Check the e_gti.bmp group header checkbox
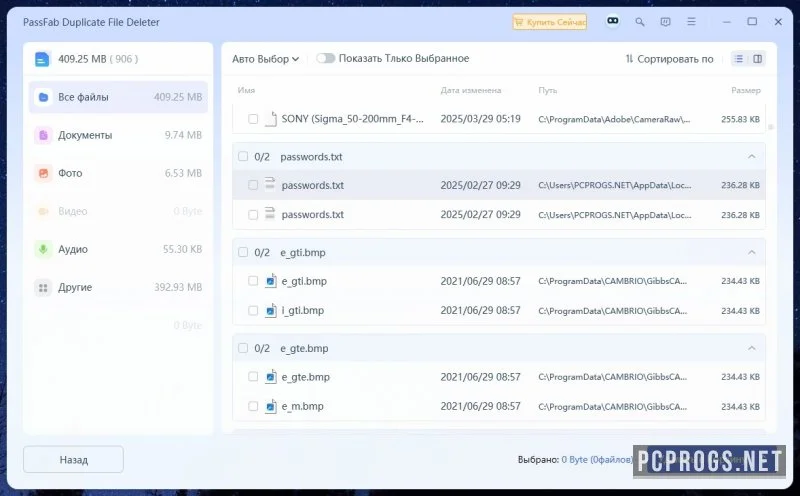The width and height of the screenshot is (800, 496). pyautogui.click(x=243, y=253)
